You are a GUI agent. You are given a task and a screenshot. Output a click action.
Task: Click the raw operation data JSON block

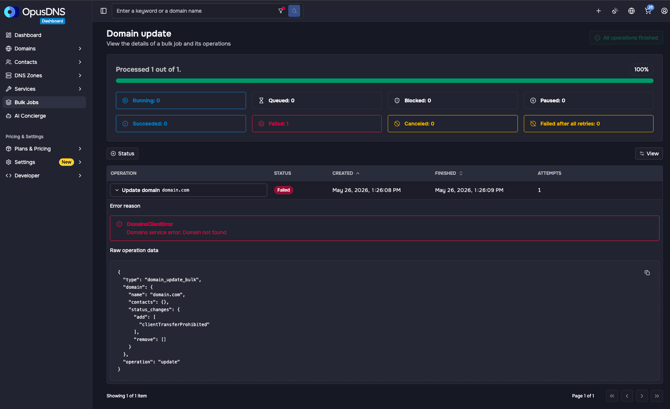click(385, 321)
